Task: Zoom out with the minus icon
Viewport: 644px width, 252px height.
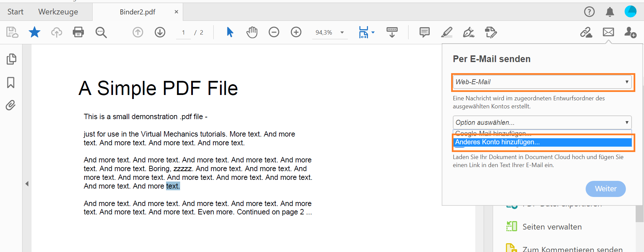Action: (274, 32)
